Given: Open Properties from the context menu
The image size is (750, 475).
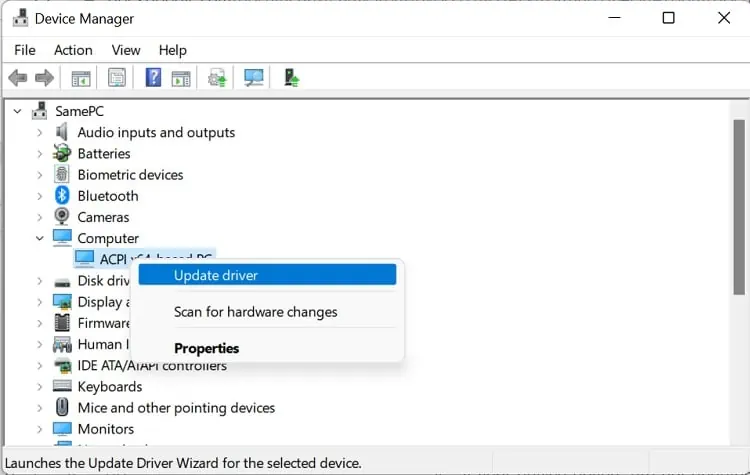Looking at the screenshot, I should tap(206, 349).
